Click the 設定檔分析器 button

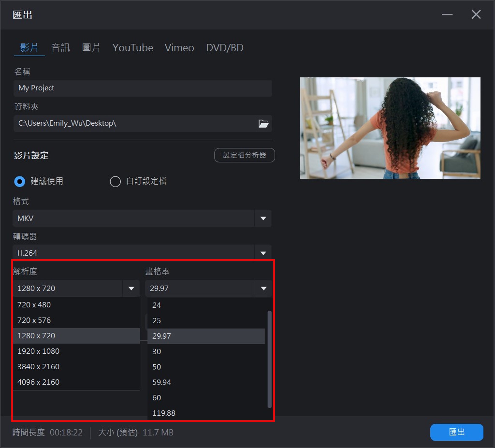coord(244,155)
